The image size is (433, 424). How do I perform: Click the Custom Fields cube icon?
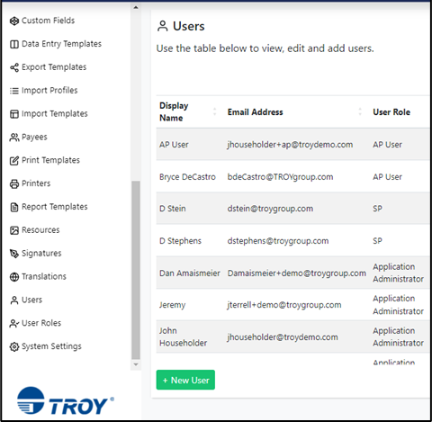point(14,21)
